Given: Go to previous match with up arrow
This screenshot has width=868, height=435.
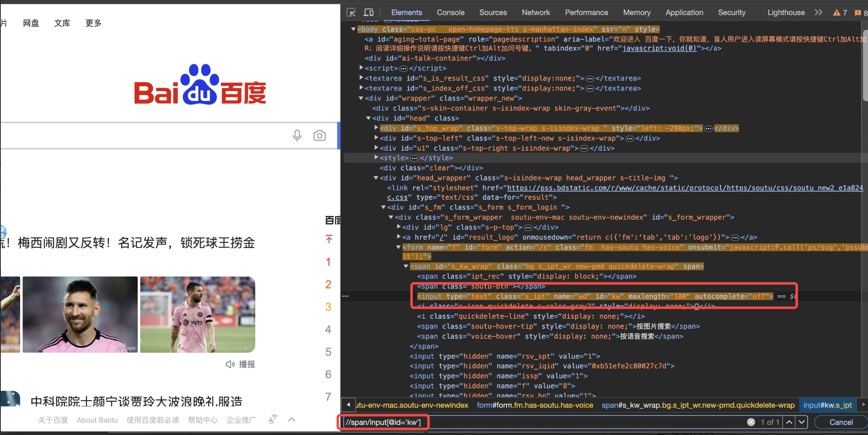Looking at the screenshot, I should [789, 422].
